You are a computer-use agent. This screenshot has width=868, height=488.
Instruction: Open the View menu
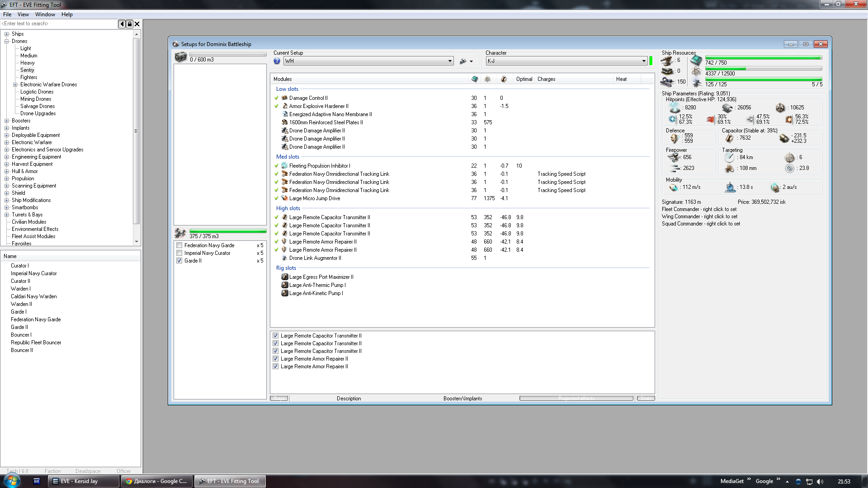(23, 14)
